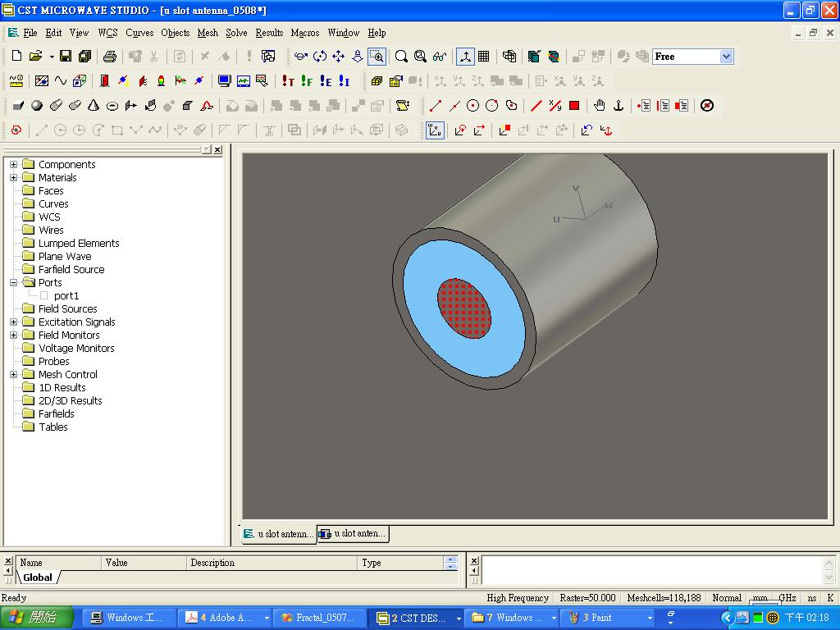Open the Macros menu

[x=305, y=33]
